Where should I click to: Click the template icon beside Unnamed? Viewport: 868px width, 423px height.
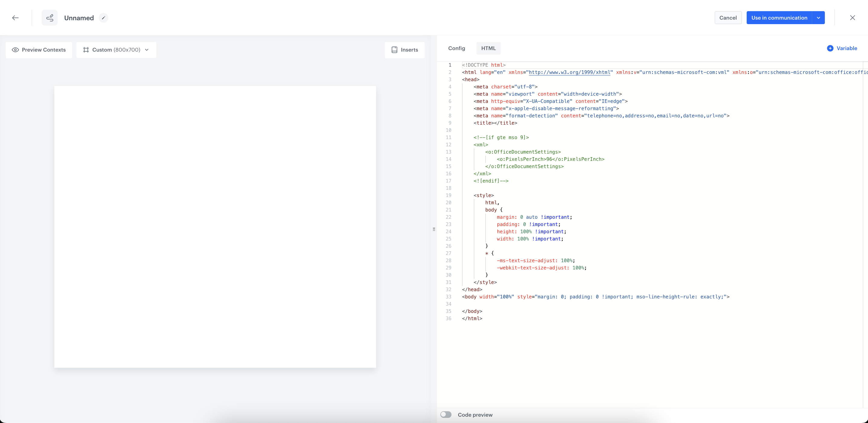49,17
